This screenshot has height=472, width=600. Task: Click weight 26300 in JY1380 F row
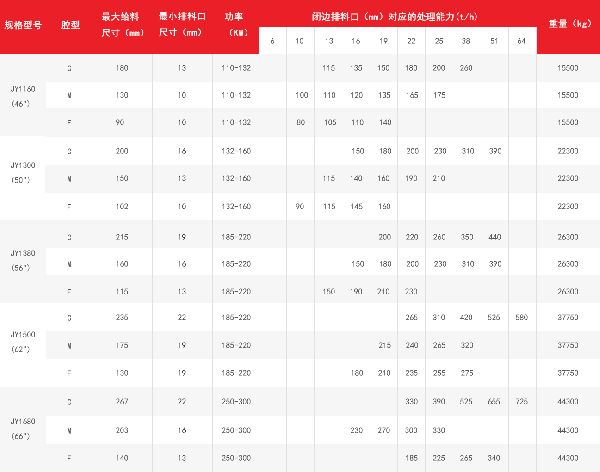pyautogui.click(x=567, y=291)
